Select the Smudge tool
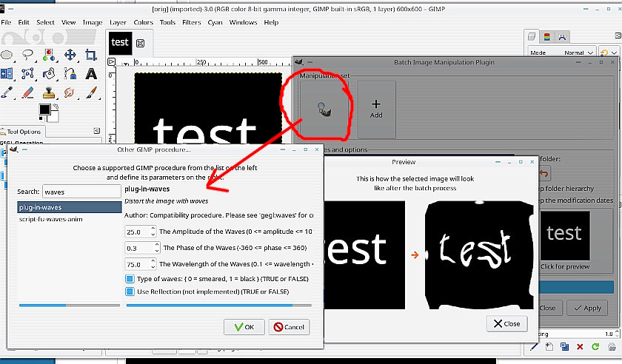This screenshot has height=364, width=622. click(70, 92)
